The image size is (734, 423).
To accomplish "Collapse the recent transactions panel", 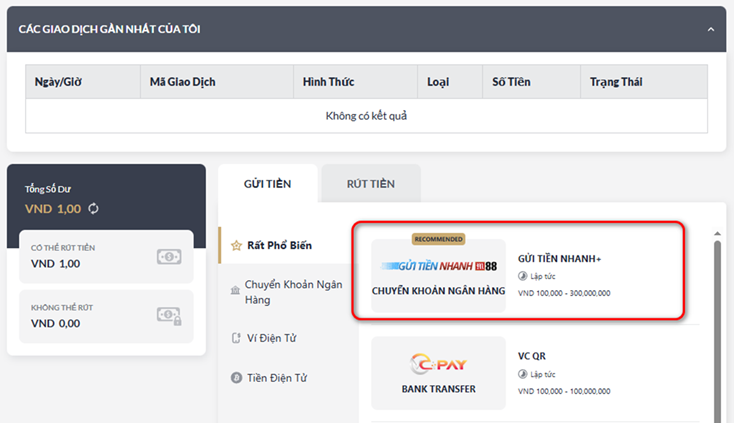I will click(711, 29).
